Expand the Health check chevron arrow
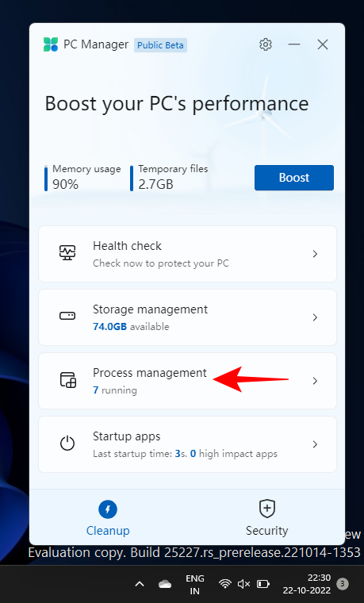This screenshot has height=603, width=364. click(315, 254)
